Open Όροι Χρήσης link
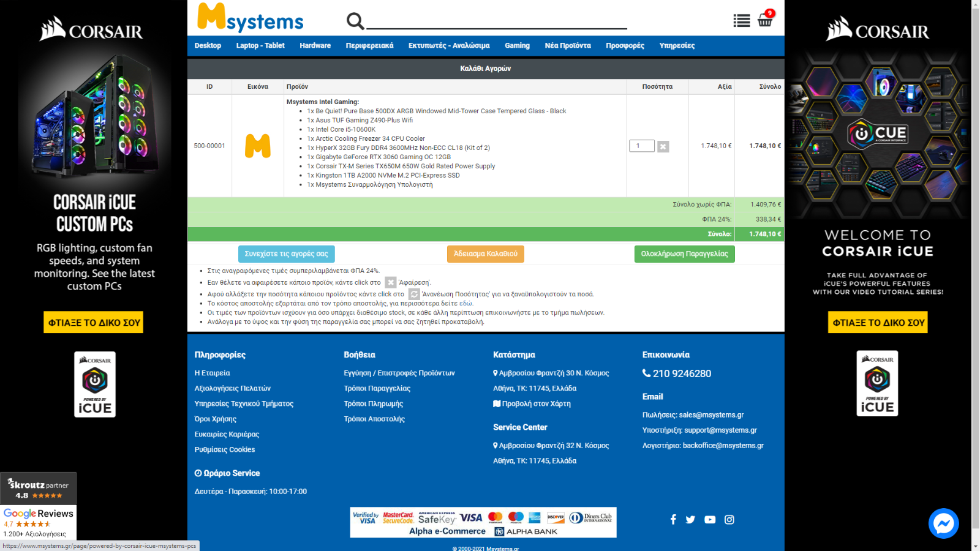The height and width of the screenshot is (551, 980). (215, 419)
